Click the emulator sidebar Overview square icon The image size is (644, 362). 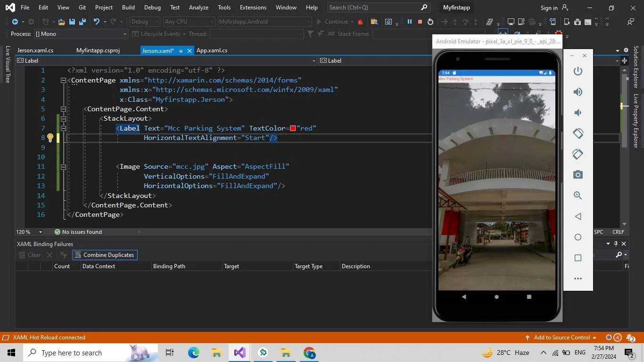pos(578,258)
